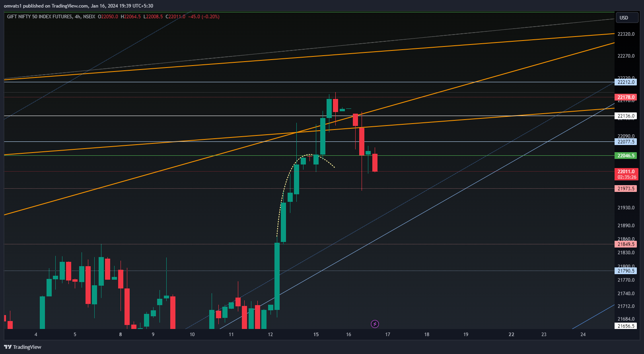Viewport: 644px width, 354px height.
Task: Click the purple lightning event marker
Action: point(375,324)
